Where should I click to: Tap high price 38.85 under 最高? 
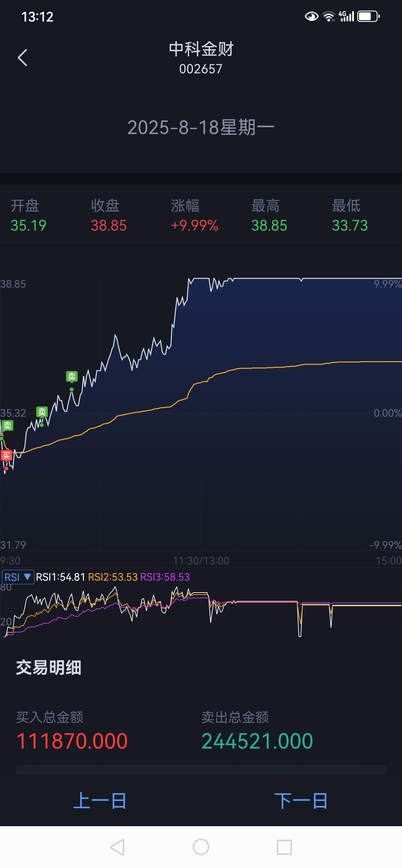tap(269, 225)
